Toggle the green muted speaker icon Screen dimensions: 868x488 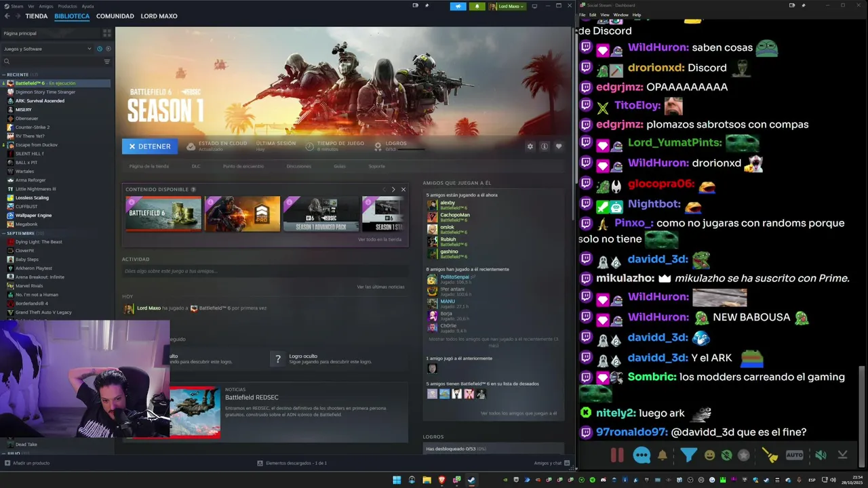821,455
